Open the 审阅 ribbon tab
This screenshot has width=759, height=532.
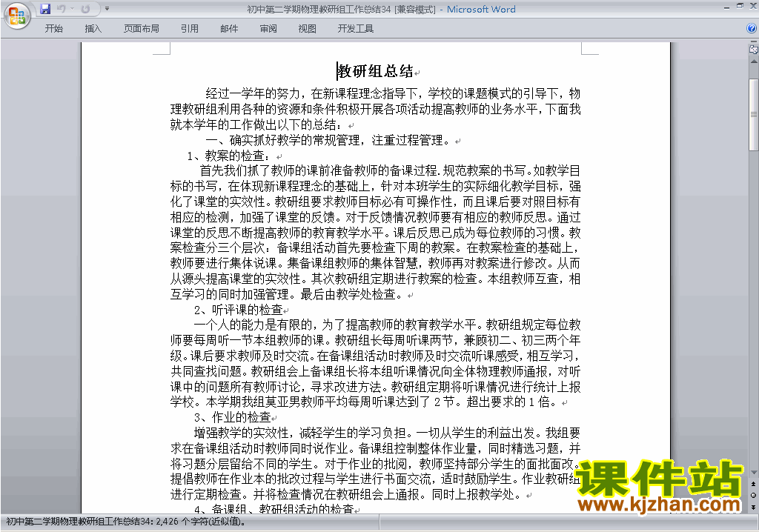coord(268,29)
